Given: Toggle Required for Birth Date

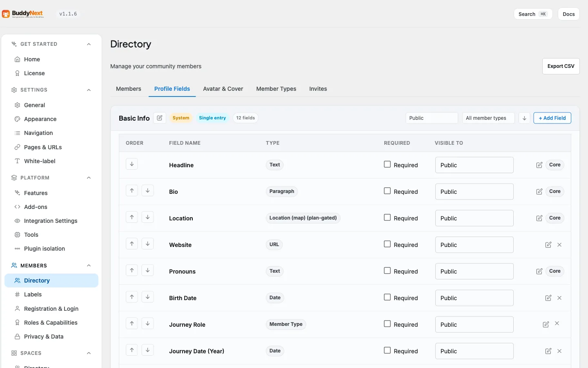Looking at the screenshot, I should pos(387,297).
